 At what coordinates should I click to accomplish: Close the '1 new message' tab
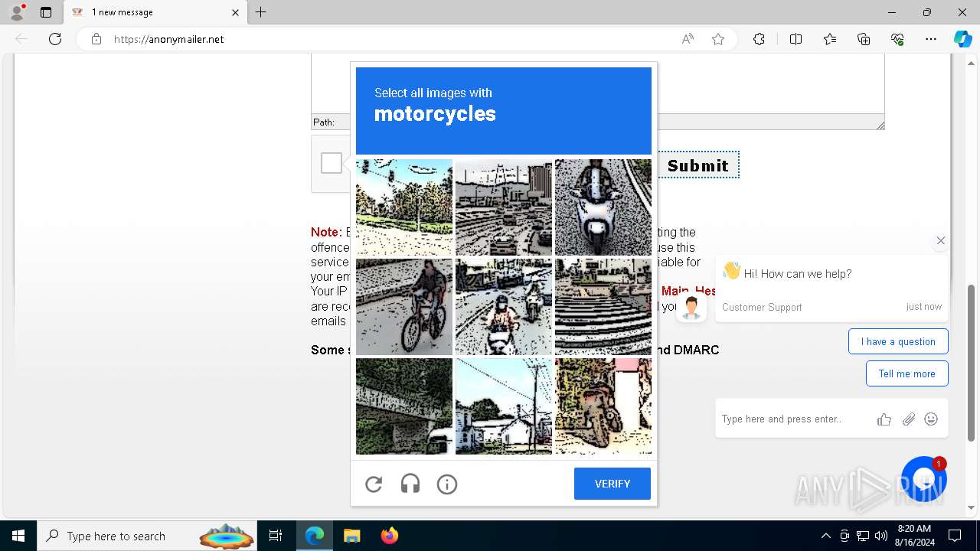(235, 12)
